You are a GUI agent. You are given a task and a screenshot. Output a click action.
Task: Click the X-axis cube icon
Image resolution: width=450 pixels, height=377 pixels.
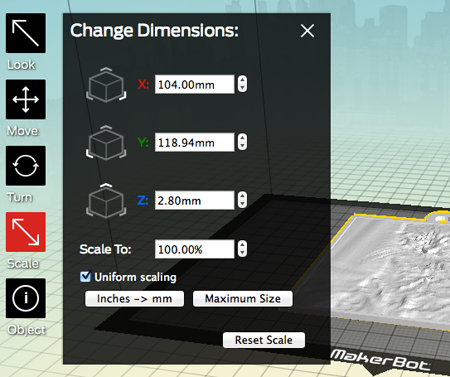(x=106, y=85)
